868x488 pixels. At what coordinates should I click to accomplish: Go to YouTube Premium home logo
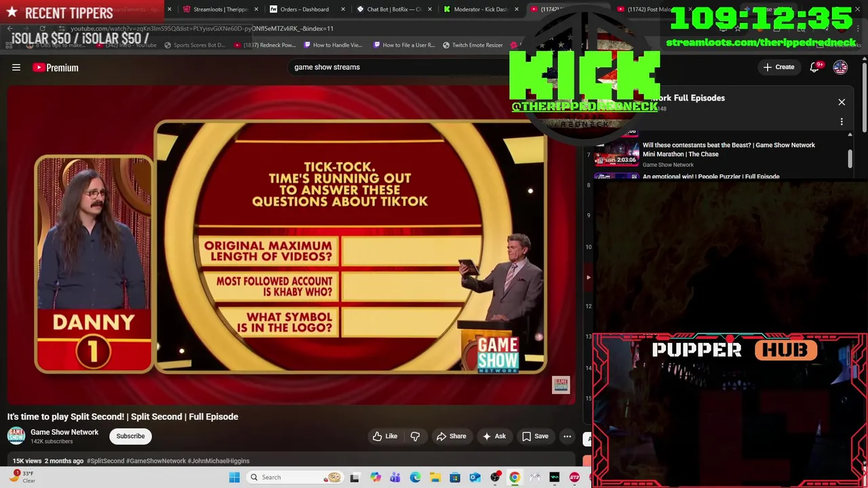(56, 67)
